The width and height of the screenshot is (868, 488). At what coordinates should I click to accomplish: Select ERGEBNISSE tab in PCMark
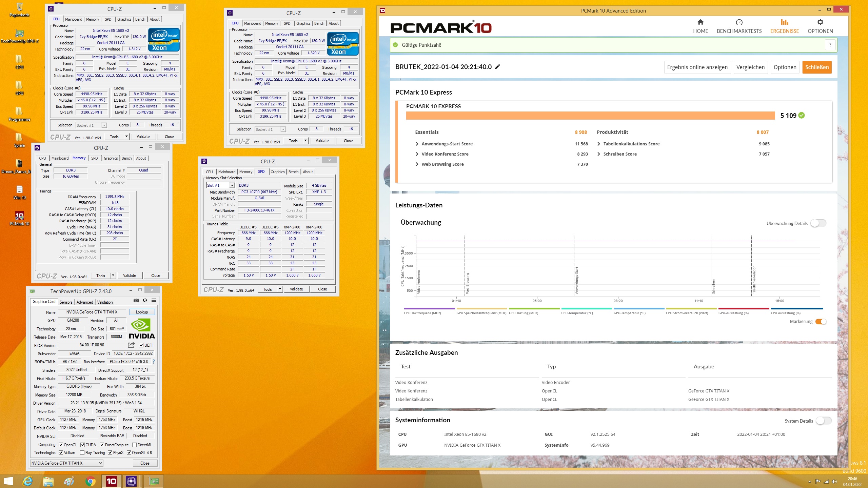click(785, 26)
